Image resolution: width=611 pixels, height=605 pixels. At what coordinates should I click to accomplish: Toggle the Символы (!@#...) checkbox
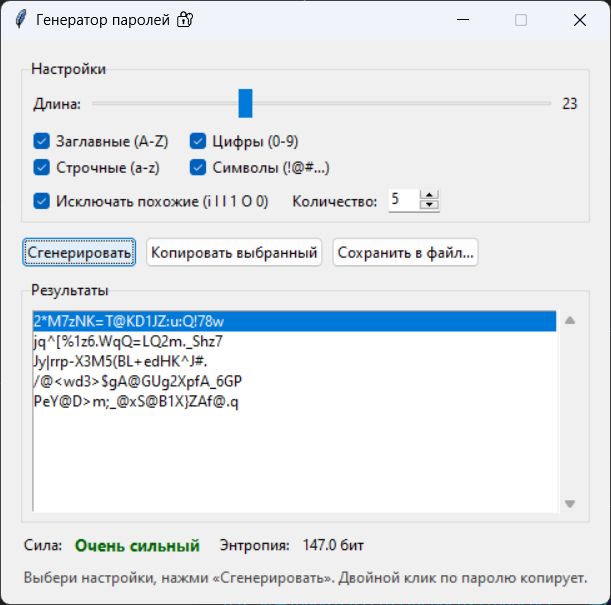pos(198,167)
